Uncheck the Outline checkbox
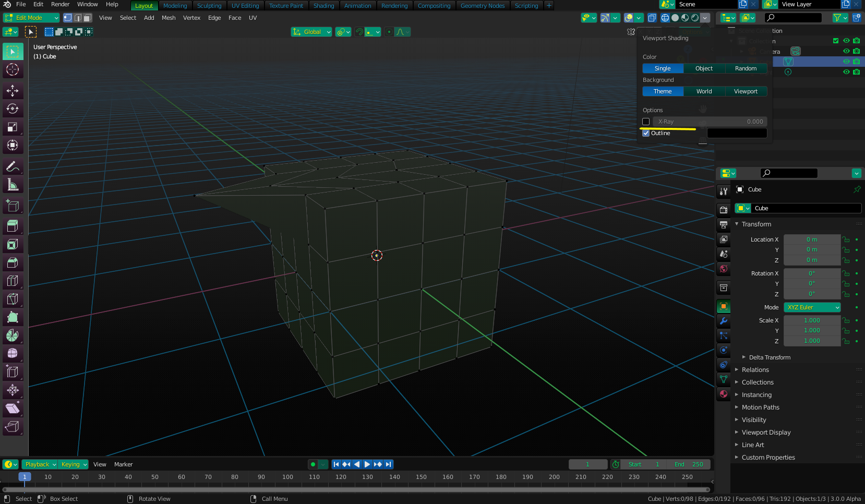865x504 pixels. point(646,133)
